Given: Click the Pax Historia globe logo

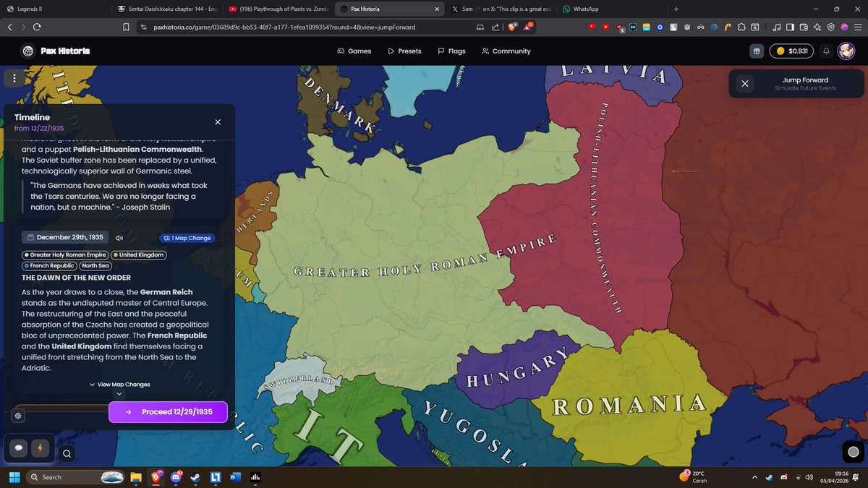Looking at the screenshot, I should pos(28,51).
